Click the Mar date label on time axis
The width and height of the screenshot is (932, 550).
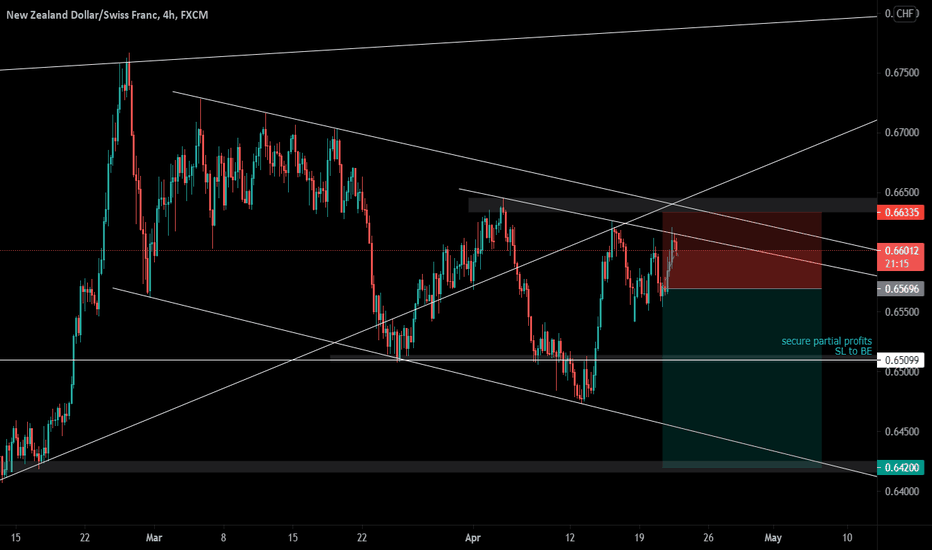[154, 538]
